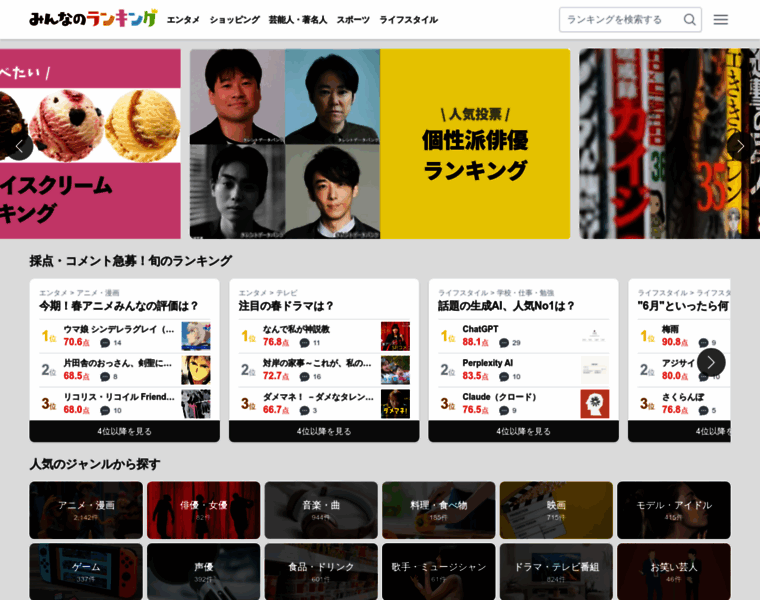Click comment icon beside Claude score

point(504,411)
